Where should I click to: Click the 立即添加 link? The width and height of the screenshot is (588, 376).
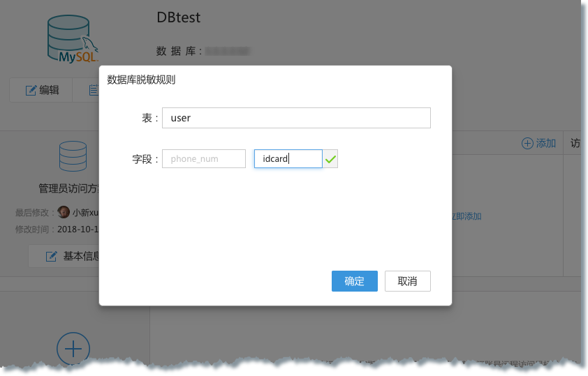[x=466, y=216]
